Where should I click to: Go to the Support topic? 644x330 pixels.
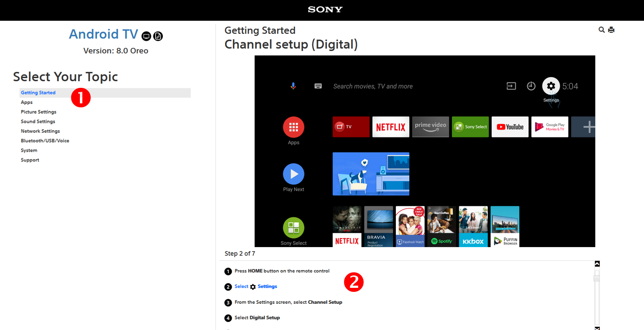click(x=30, y=160)
